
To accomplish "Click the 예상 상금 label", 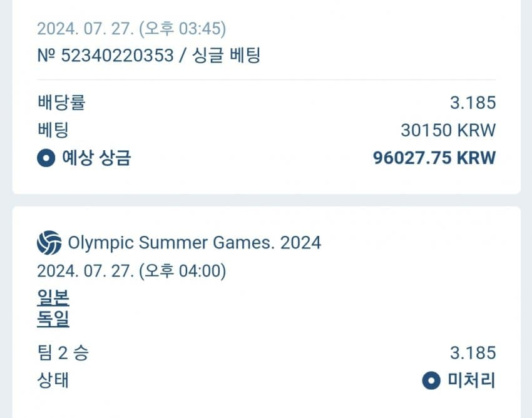I will (96, 158).
